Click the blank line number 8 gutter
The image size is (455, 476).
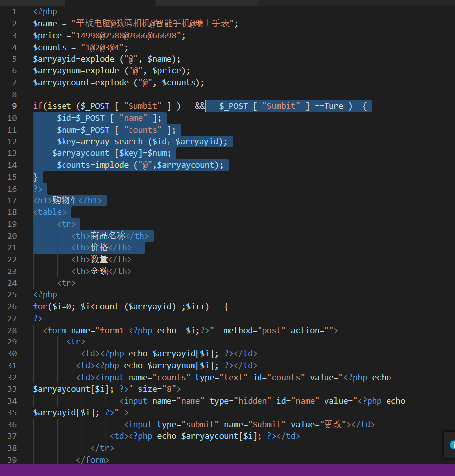14,94
